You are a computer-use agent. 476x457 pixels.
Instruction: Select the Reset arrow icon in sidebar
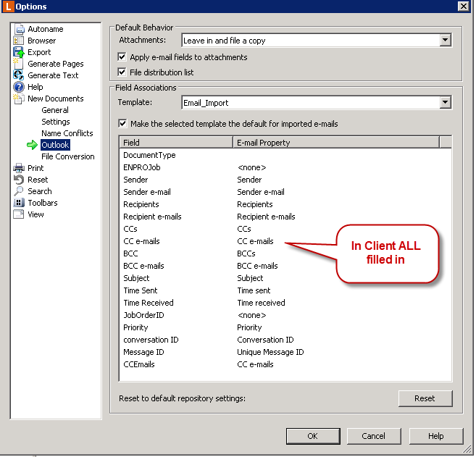pyautogui.click(x=19, y=180)
